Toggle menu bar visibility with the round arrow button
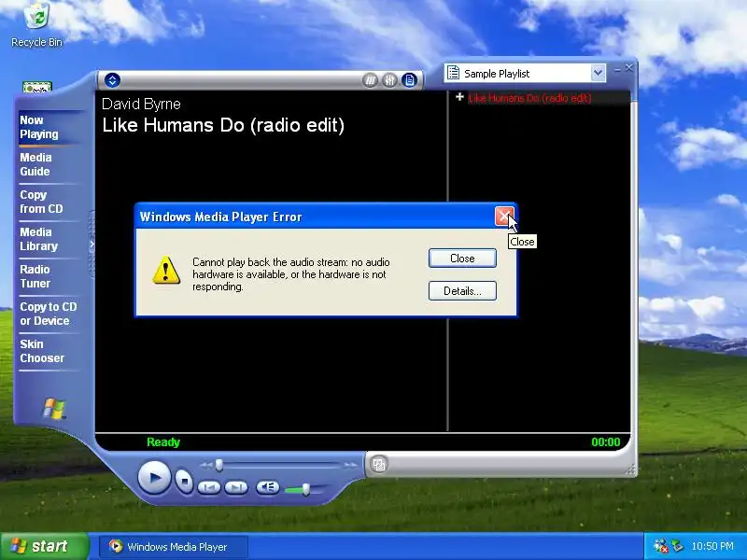 pyautogui.click(x=112, y=80)
